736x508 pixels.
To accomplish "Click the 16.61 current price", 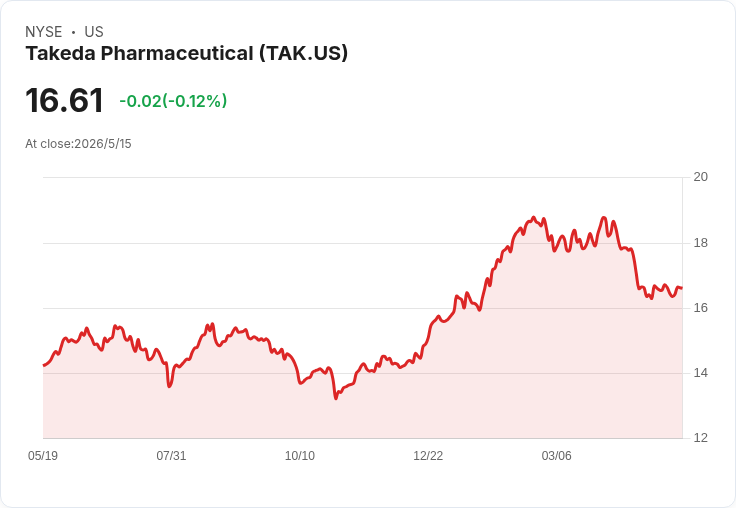I will tap(64, 100).
